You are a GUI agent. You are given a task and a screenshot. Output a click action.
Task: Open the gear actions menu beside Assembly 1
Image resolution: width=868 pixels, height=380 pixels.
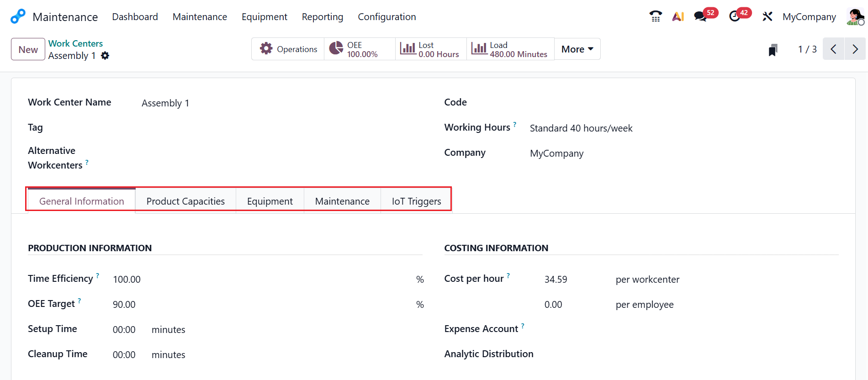point(105,56)
